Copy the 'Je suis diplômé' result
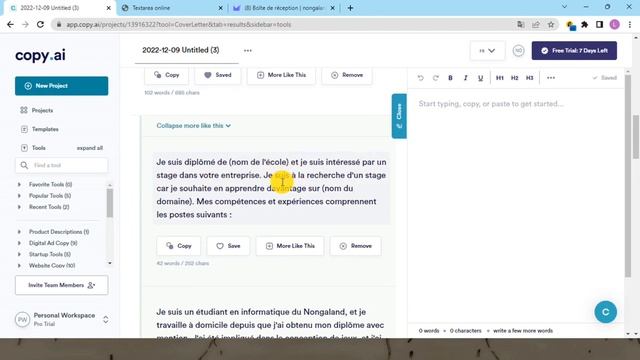The height and width of the screenshot is (360, 640). tap(179, 246)
